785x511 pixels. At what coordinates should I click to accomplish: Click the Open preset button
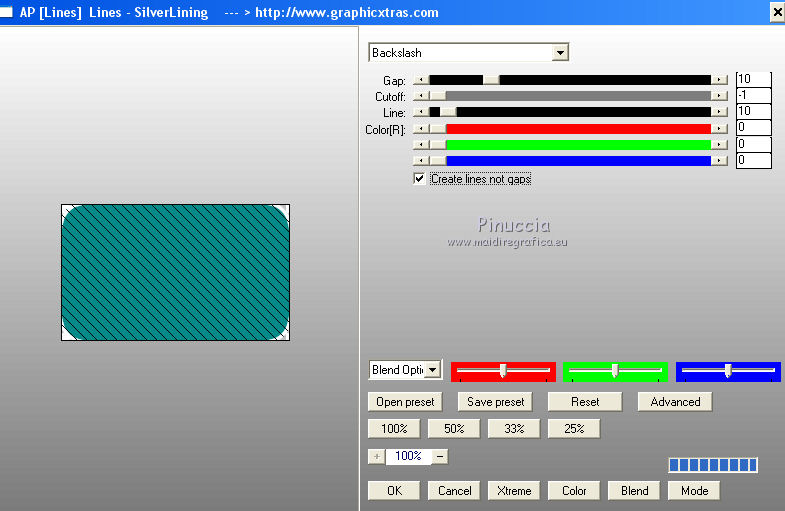point(405,402)
